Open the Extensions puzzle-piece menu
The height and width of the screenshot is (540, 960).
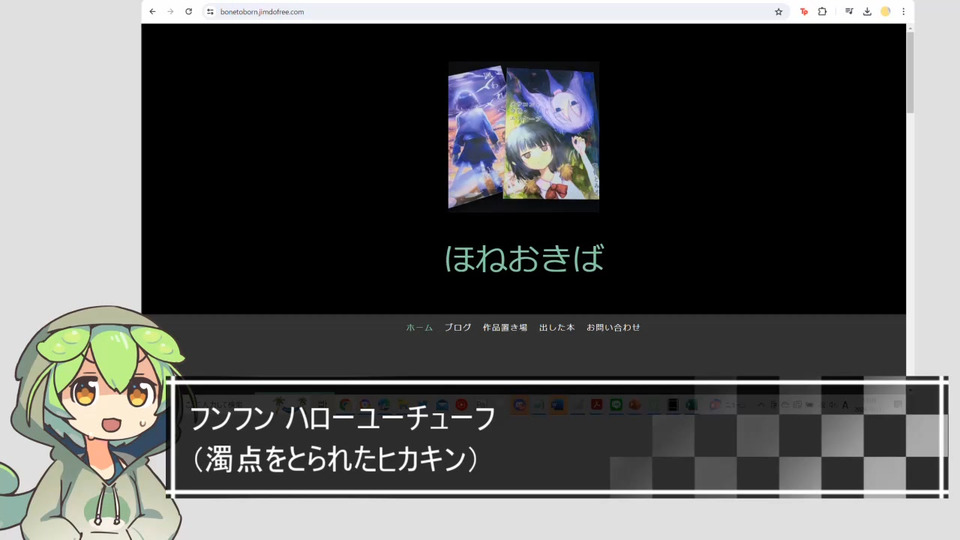[x=822, y=12]
